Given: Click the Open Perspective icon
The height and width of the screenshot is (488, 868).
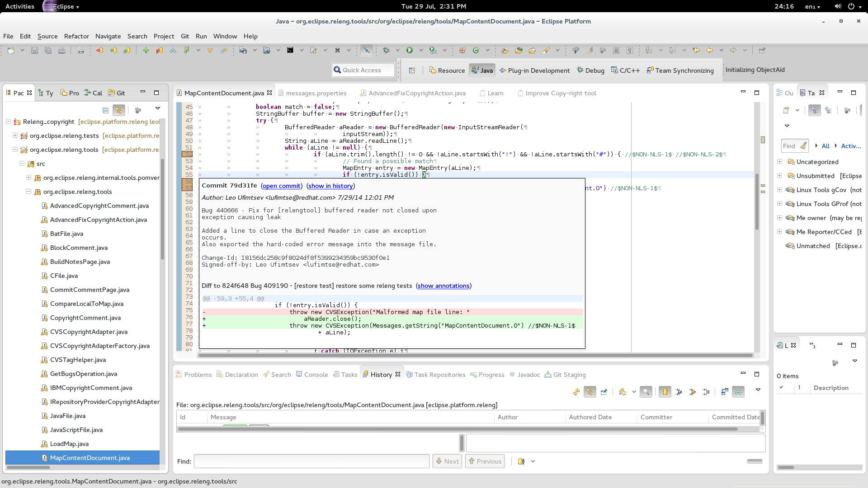Looking at the screenshot, I should (412, 70).
